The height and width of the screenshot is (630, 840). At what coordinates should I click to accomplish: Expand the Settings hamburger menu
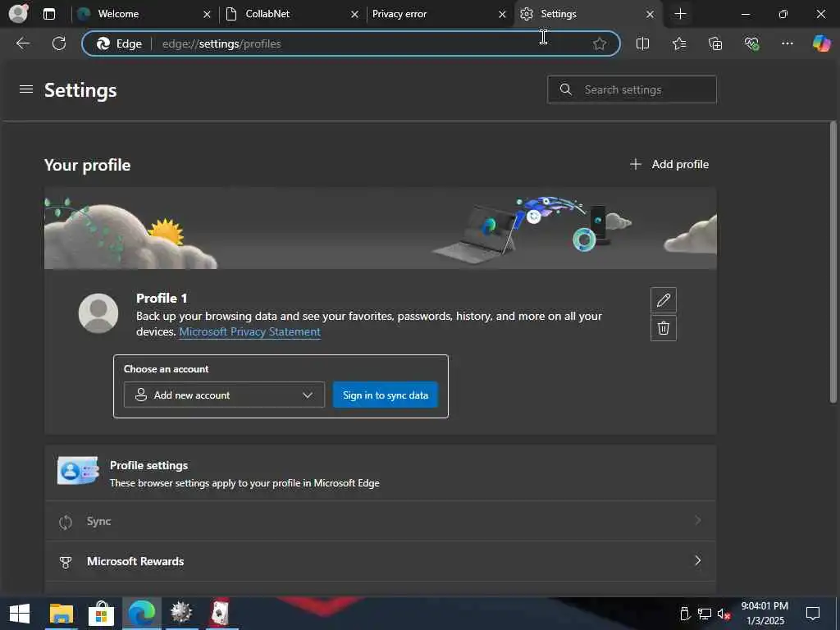[25, 89]
